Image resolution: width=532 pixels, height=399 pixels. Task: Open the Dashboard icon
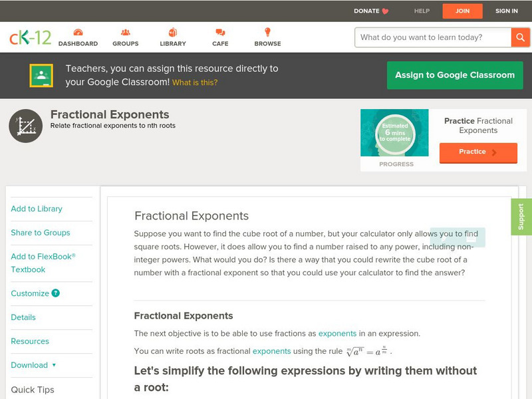click(78, 33)
